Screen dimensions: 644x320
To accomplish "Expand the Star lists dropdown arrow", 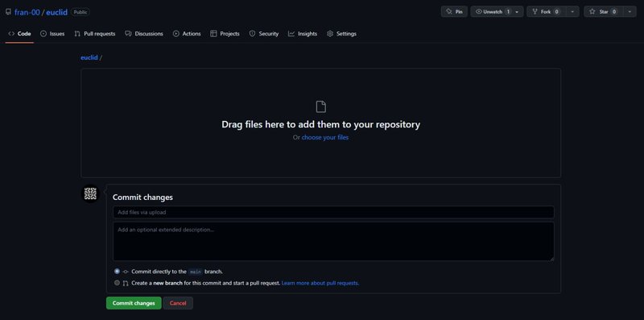I will (x=630, y=11).
